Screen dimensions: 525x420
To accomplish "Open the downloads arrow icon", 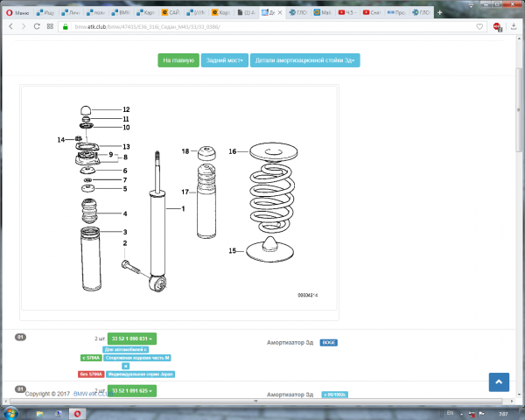I will tap(514, 27).
